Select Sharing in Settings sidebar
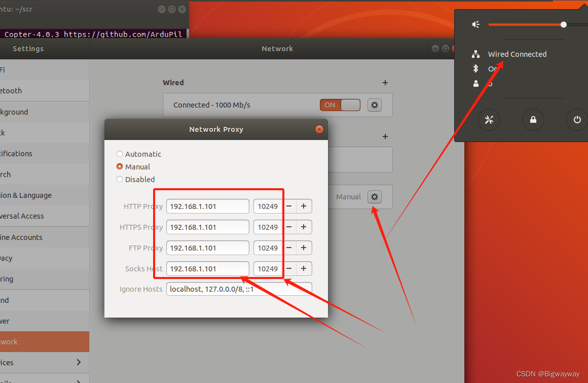The height and width of the screenshot is (383, 588). [x=44, y=279]
